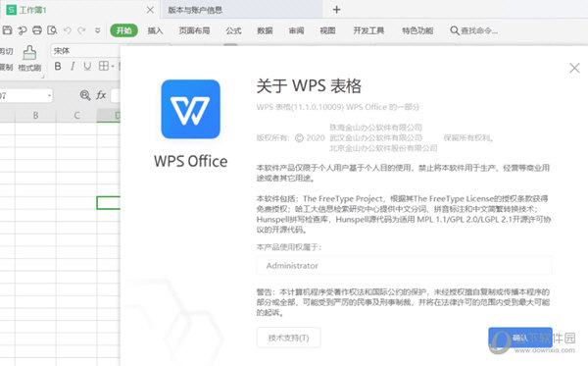Select column C header
588x366 pixels.
[76, 115]
